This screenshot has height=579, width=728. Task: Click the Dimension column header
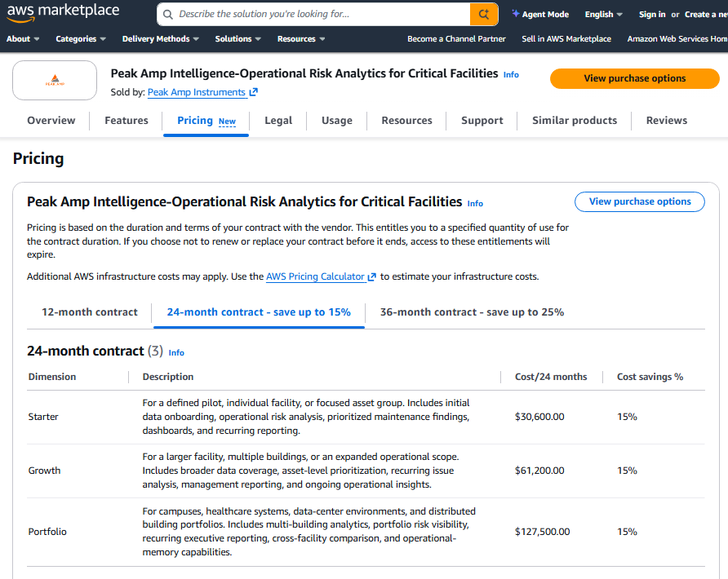tap(52, 377)
